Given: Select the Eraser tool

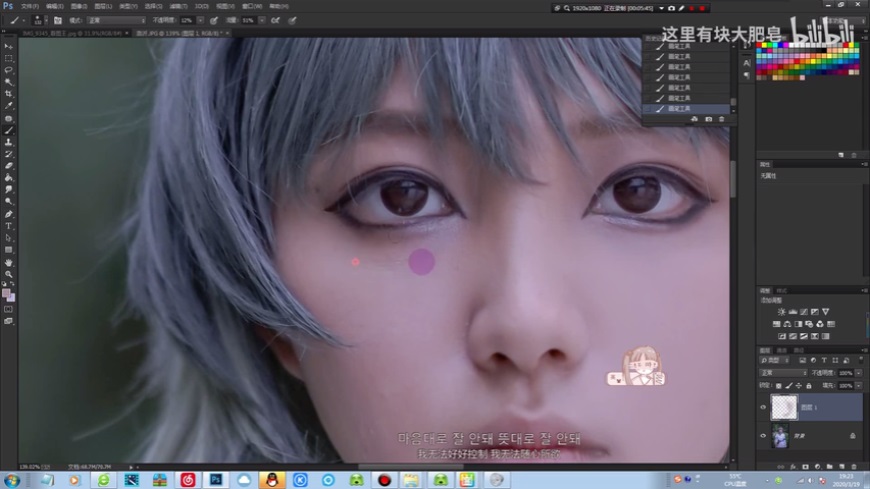Looking at the screenshot, I should [8, 165].
